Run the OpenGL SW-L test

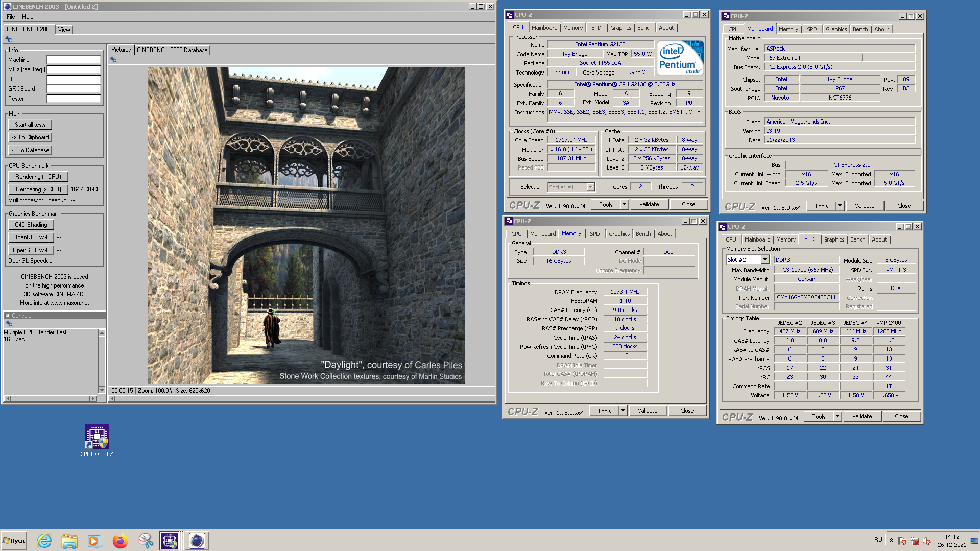pyautogui.click(x=31, y=237)
